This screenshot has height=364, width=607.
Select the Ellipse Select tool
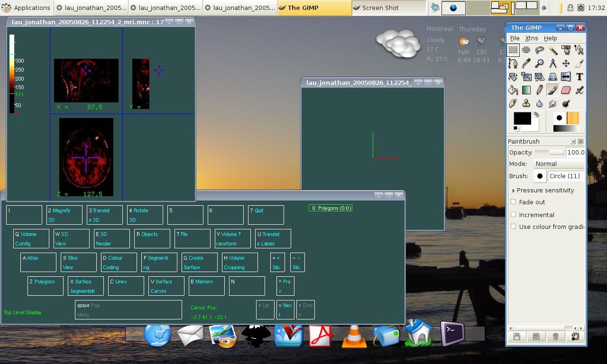click(x=526, y=50)
